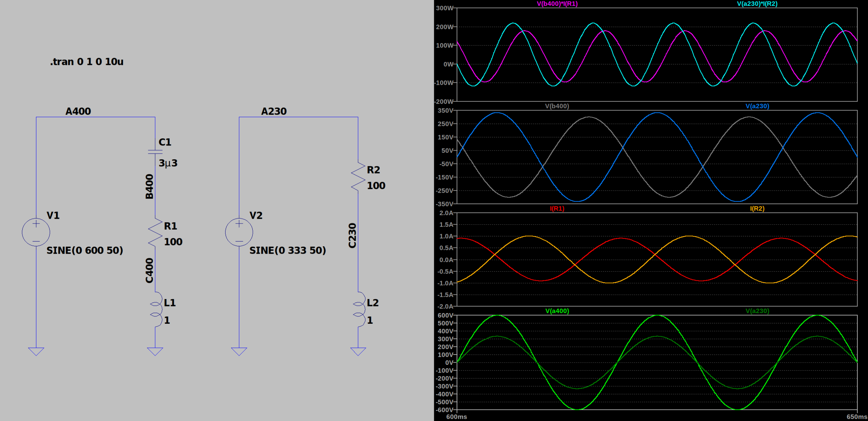This screenshot has height=421, width=868.
Task: Click the ground symbol below V2
Action: (x=239, y=351)
